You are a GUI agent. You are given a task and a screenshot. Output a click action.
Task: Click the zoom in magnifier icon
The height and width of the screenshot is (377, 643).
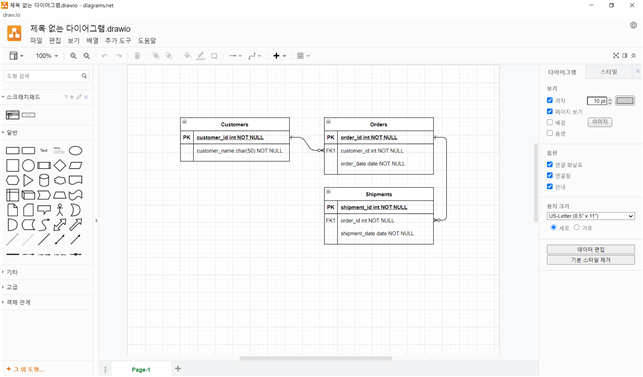73,56
